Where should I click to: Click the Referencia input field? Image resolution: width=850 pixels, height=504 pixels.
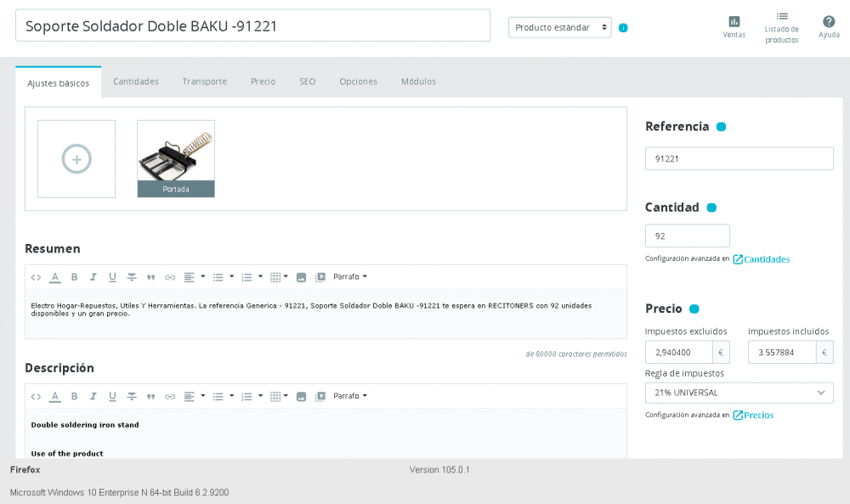(x=739, y=159)
